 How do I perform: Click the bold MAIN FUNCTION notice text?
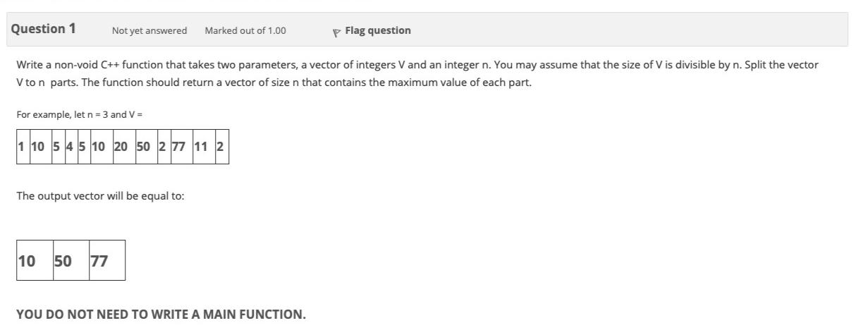(161, 315)
